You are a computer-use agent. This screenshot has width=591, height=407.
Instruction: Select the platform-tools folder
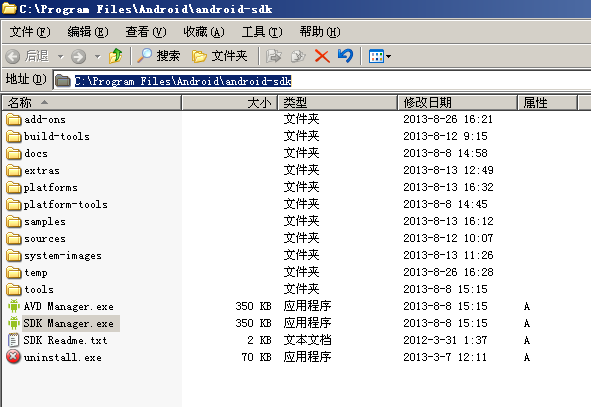58,205
